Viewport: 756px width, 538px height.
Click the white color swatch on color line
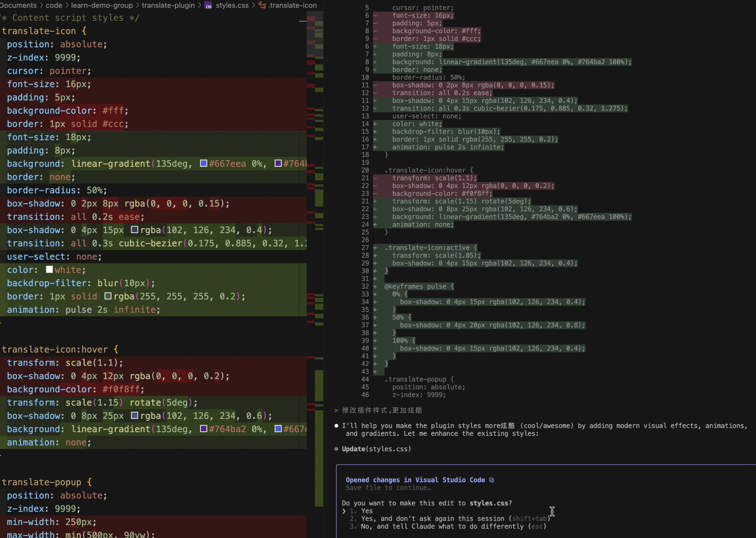click(49, 269)
